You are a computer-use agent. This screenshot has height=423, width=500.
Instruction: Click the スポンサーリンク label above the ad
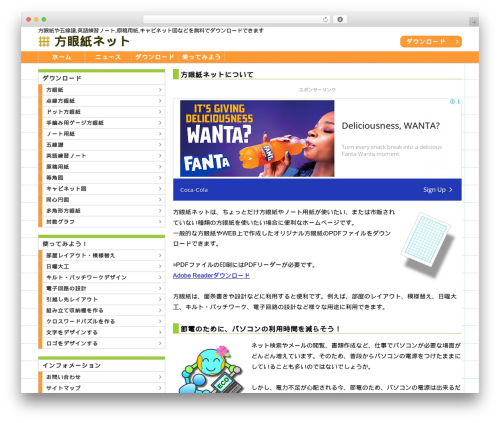(317, 90)
